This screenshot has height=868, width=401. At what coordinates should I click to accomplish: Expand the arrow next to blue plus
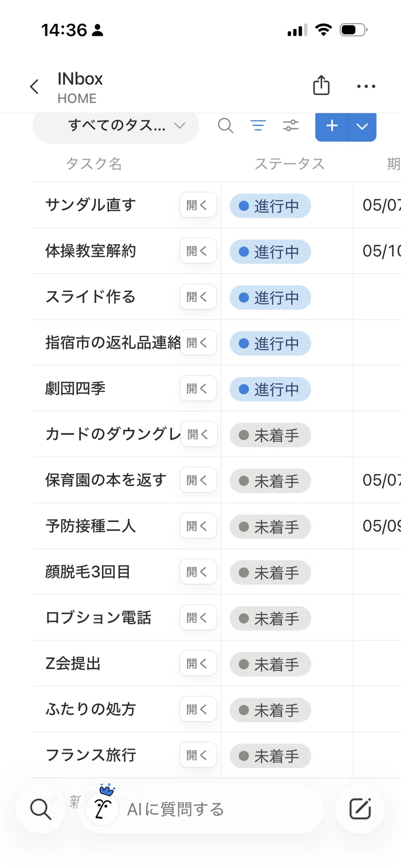pyautogui.click(x=363, y=126)
